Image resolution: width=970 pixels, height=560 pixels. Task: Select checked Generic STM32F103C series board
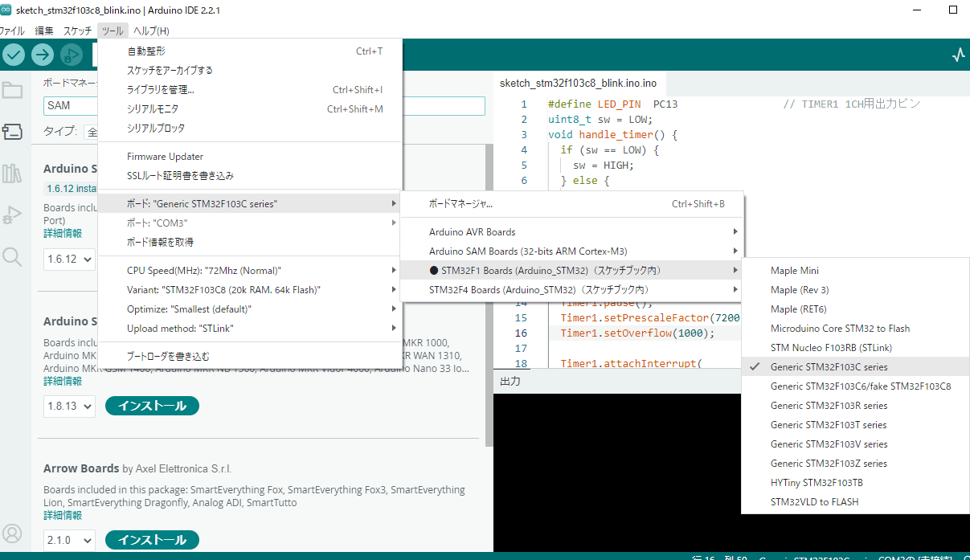coord(855,367)
